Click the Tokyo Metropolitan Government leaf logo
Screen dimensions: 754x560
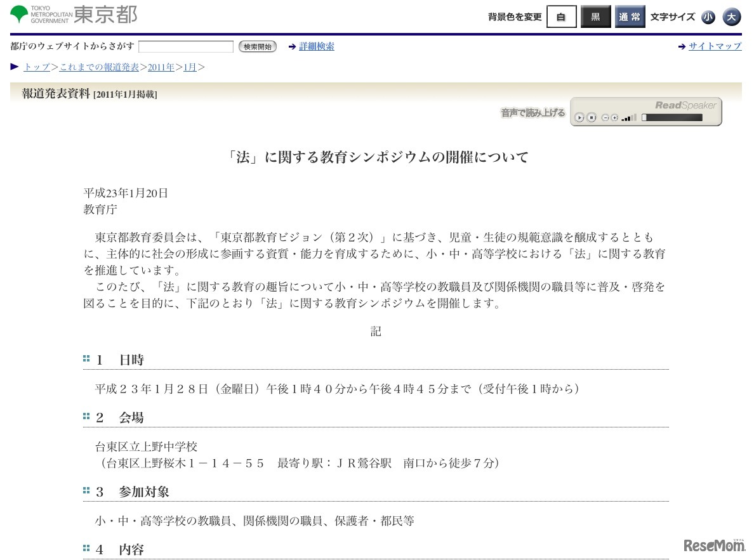(x=20, y=14)
